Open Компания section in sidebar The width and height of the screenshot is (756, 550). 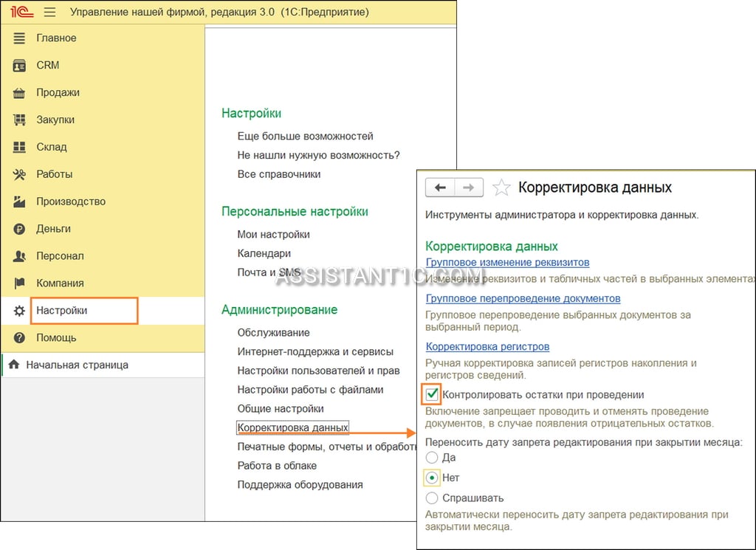click(x=102, y=283)
